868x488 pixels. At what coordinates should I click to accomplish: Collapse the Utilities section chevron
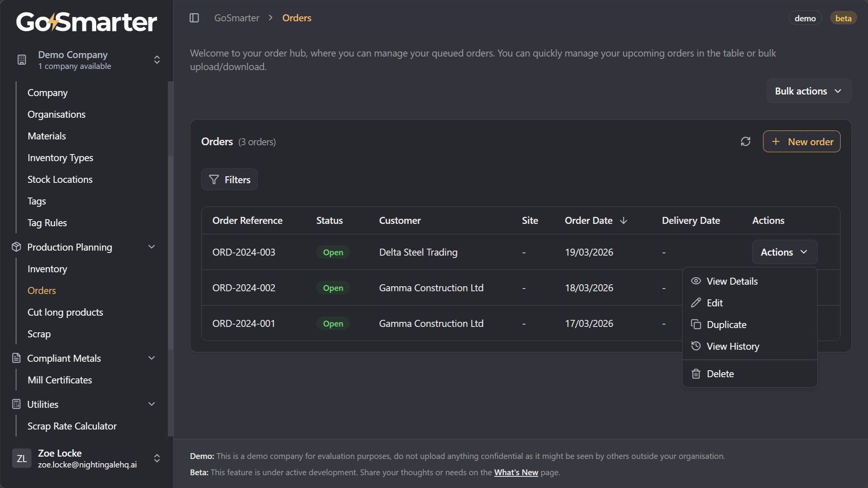pyautogui.click(x=152, y=404)
